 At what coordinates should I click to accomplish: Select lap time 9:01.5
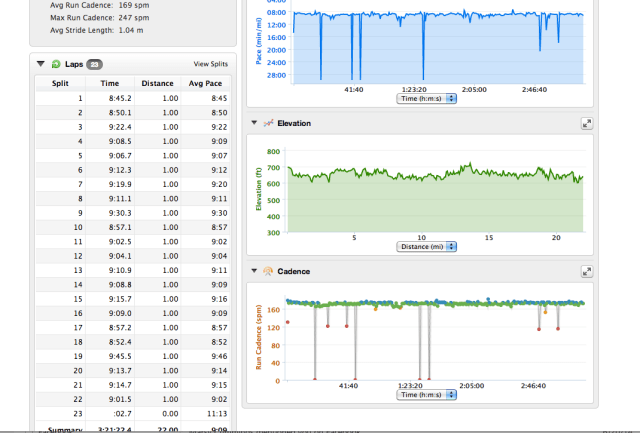click(x=120, y=399)
